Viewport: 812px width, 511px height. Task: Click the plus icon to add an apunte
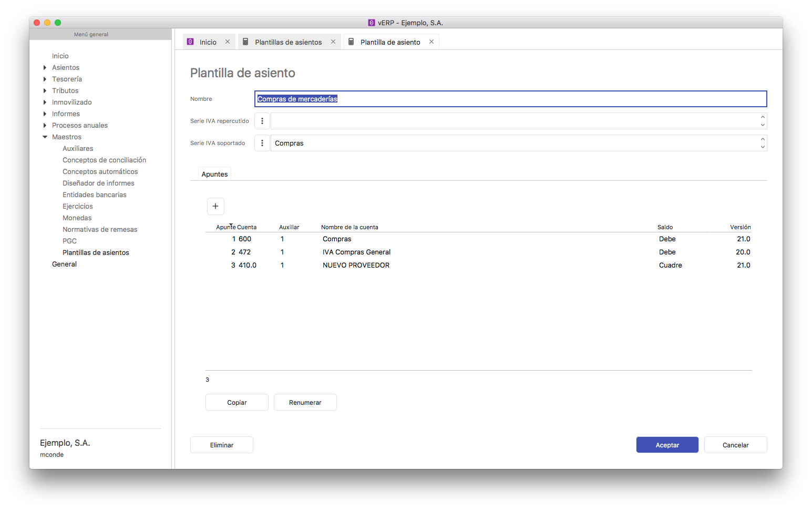(215, 206)
